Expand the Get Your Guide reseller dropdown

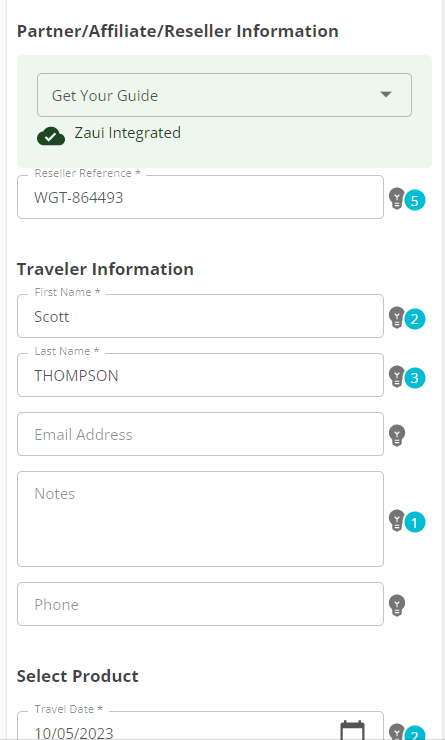click(224, 95)
